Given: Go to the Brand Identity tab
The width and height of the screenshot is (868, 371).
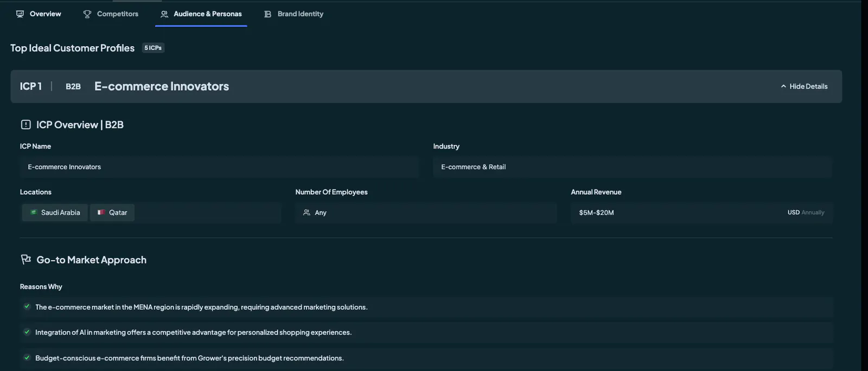Looking at the screenshot, I should pos(293,14).
